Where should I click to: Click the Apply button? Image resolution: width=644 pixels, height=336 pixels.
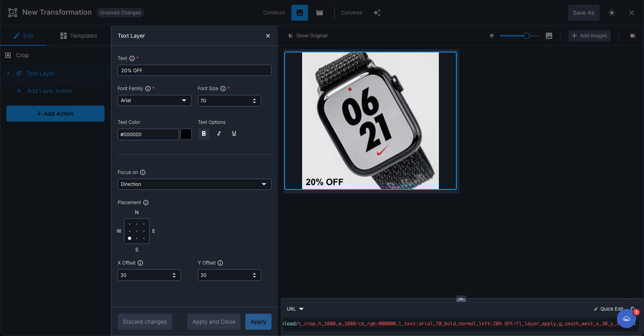tap(258, 322)
